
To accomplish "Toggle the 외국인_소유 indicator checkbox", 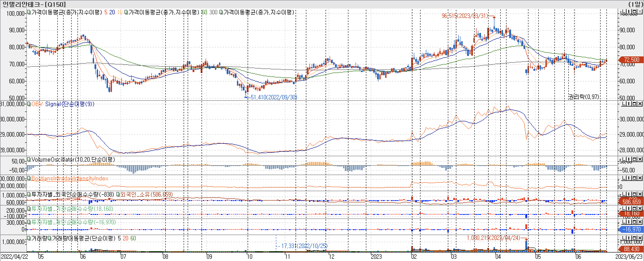I will tap(118, 194).
